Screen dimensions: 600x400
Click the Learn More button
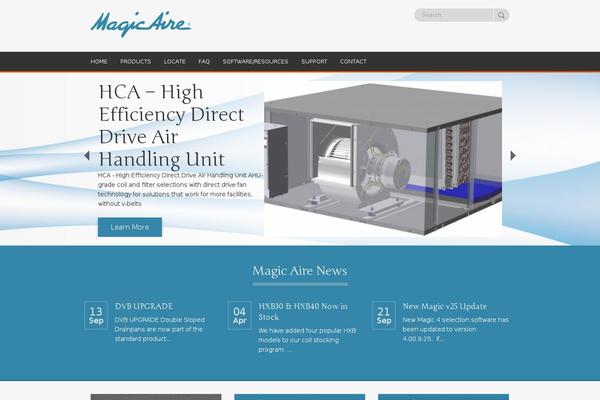point(130,227)
